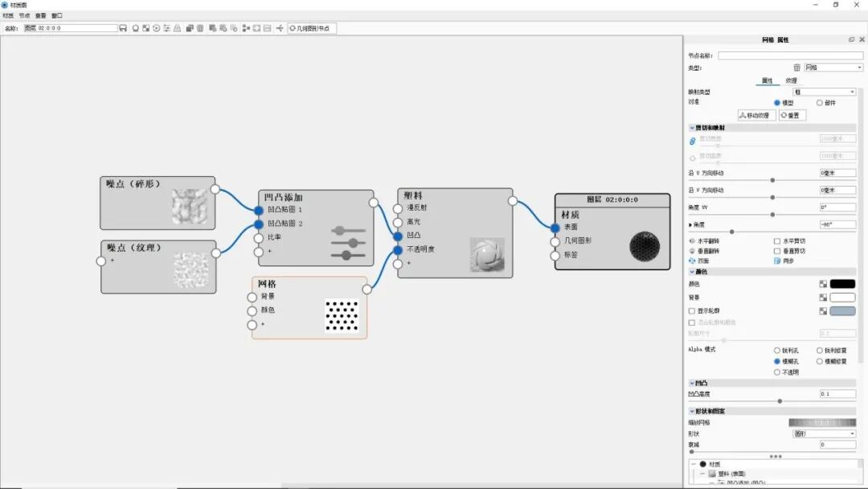The height and width of the screenshot is (489, 868).
Task: Click the texture checker icon beside the 背景 swatch
Action: (x=823, y=297)
